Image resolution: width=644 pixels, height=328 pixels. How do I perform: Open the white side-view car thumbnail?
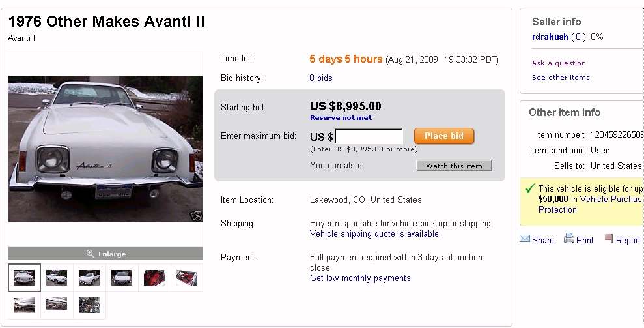click(57, 278)
